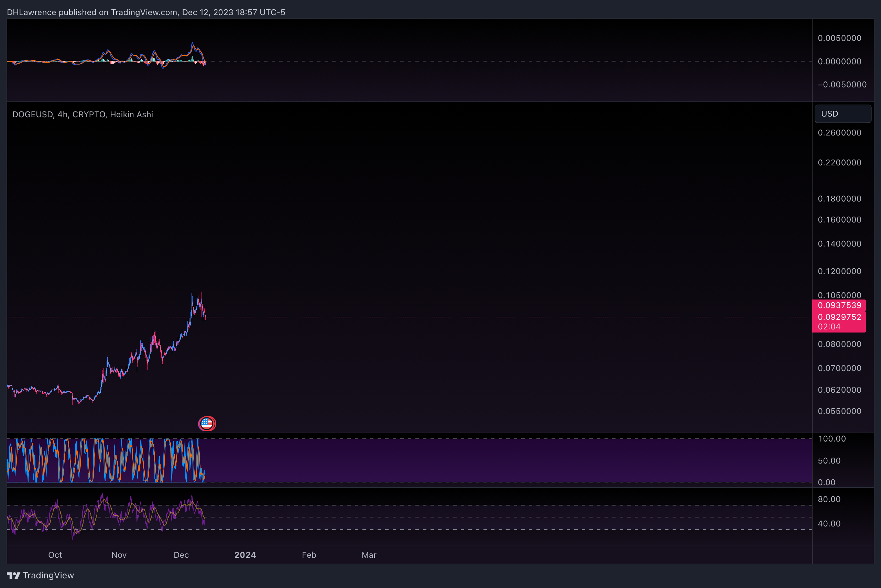Click the MACD 0.0000000 axis label
Screen dimensions: 881x588
(x=839, y=62)
